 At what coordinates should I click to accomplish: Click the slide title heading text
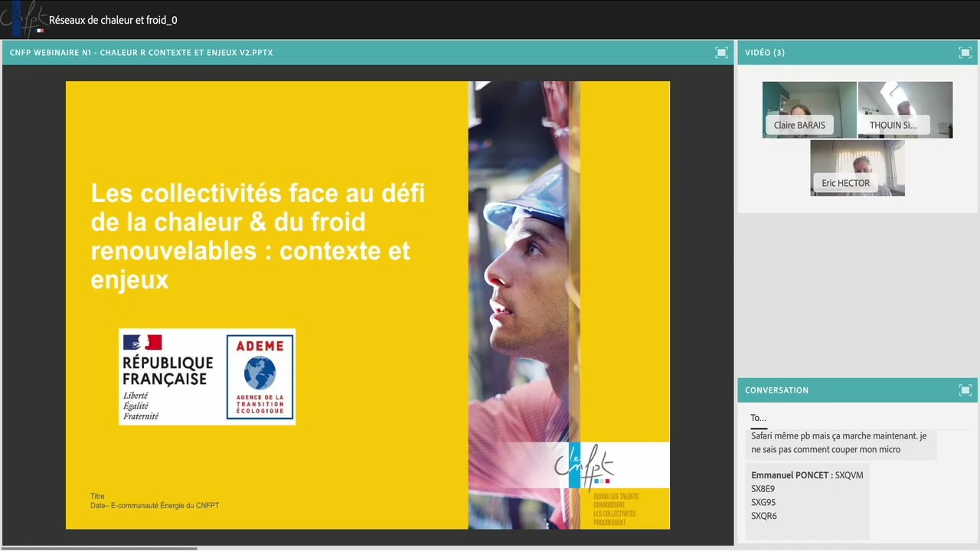pos(257,236)
